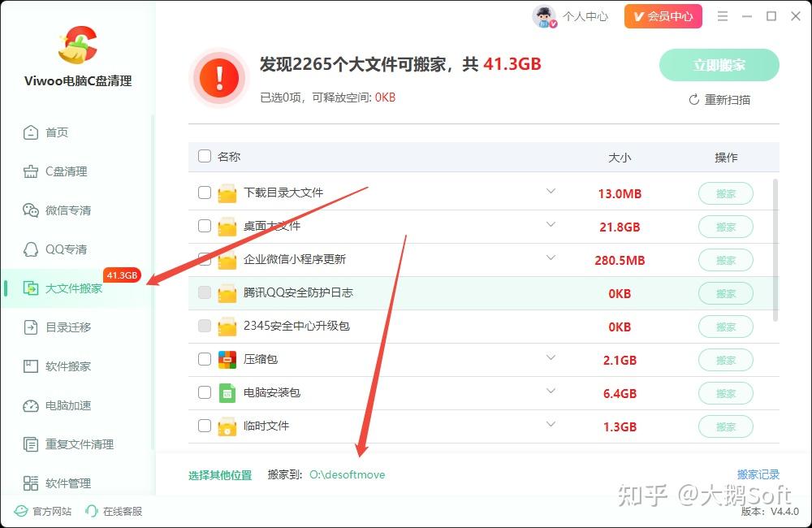Click the folder icon for 2345安全中心升级包

click(x=227, y=327)
